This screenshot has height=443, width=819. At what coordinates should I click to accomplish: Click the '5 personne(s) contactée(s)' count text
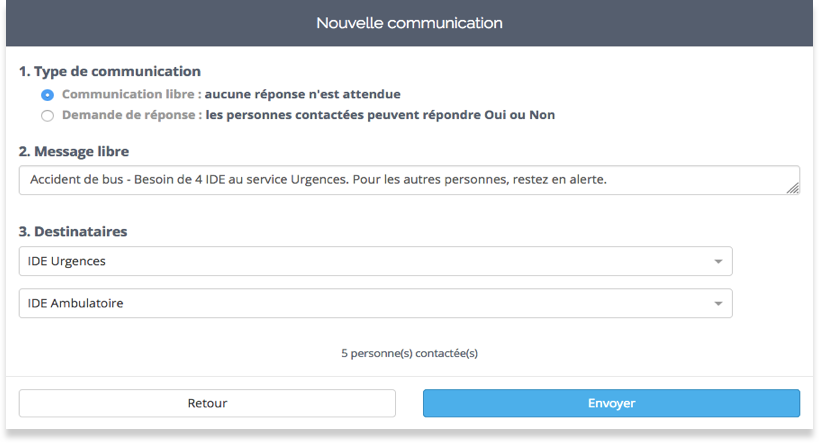point(409,353)
